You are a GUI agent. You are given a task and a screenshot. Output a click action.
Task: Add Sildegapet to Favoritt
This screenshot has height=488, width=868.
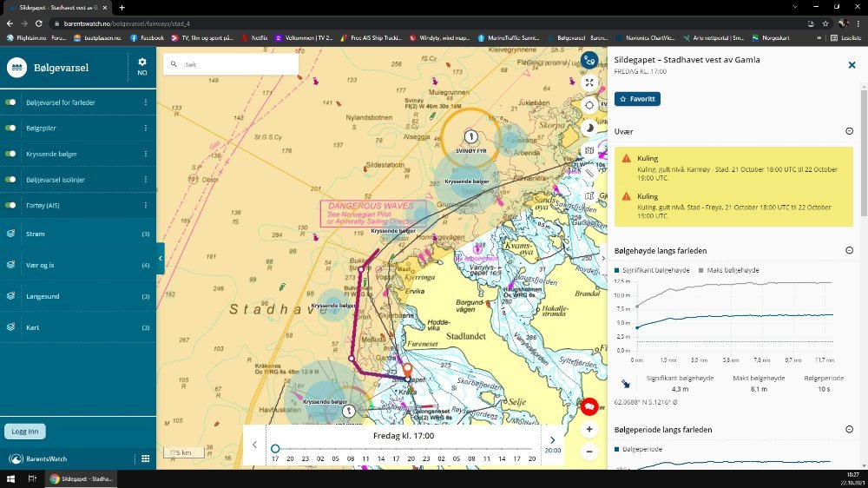[637, 99]
